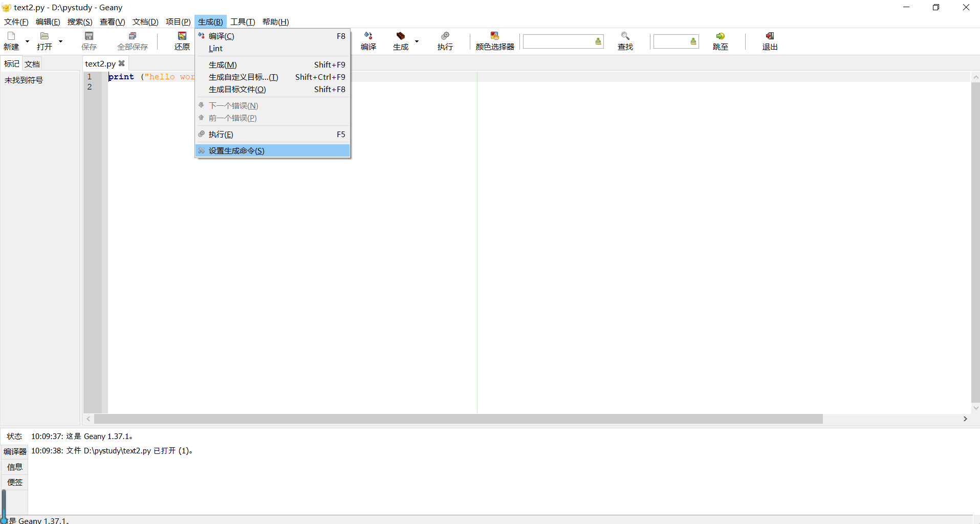Compile text2.py with the 编译 toolbar icon
Image resolution: width=980 pixels, height=524 pixels.
click(369, 41)
